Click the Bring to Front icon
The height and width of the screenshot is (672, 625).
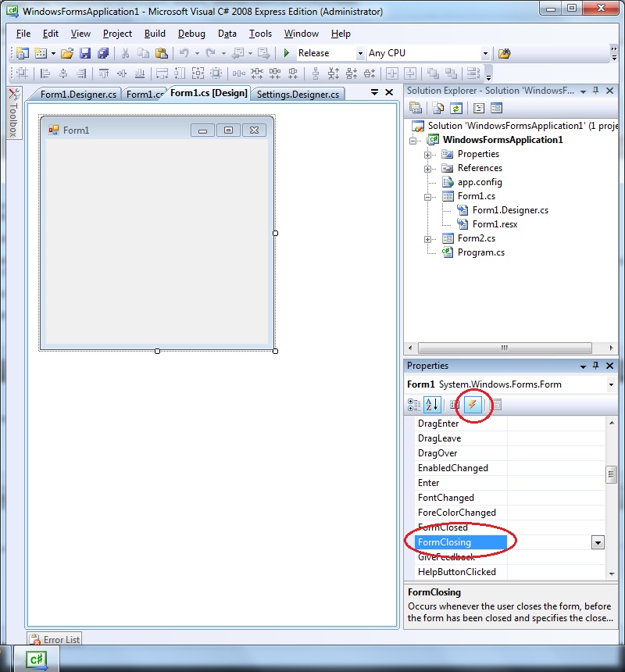click(433, 73)
